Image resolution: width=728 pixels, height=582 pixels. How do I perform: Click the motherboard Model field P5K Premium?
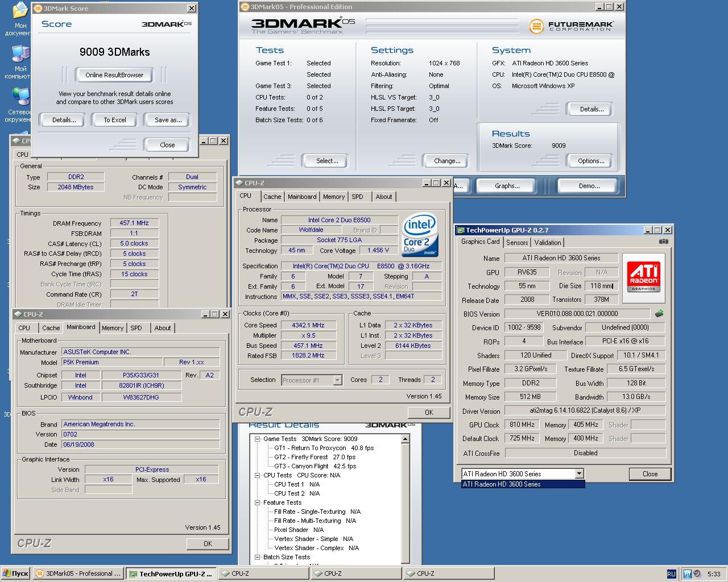(111, 363)
